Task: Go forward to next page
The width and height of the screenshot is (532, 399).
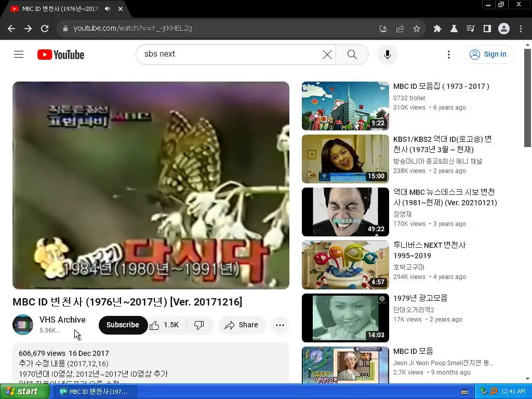Action: tap(28, 29)
